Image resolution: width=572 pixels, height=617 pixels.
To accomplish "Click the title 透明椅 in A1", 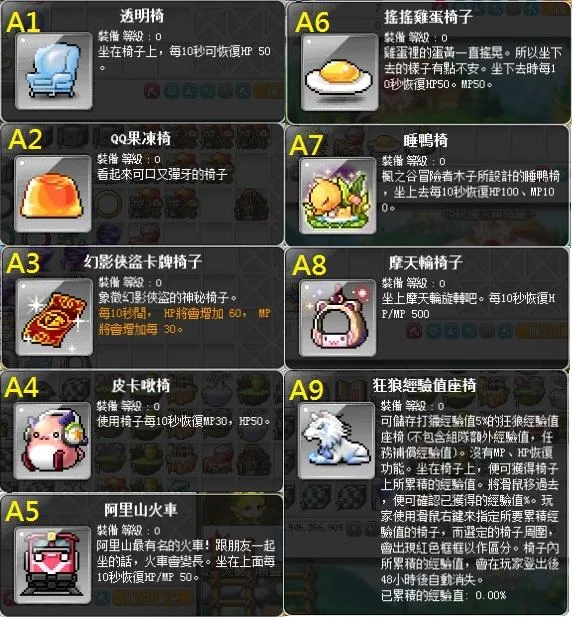I will coord(142,16).
